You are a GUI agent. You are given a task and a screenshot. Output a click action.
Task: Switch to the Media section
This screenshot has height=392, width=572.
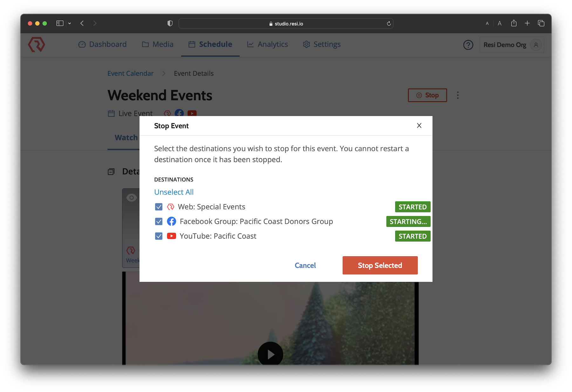pos(163,44)
